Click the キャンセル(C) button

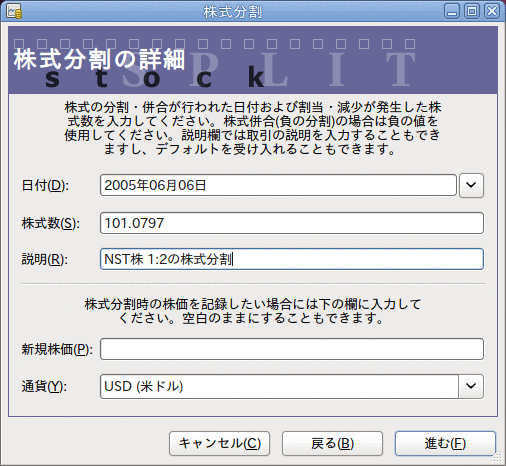point(219,443)
